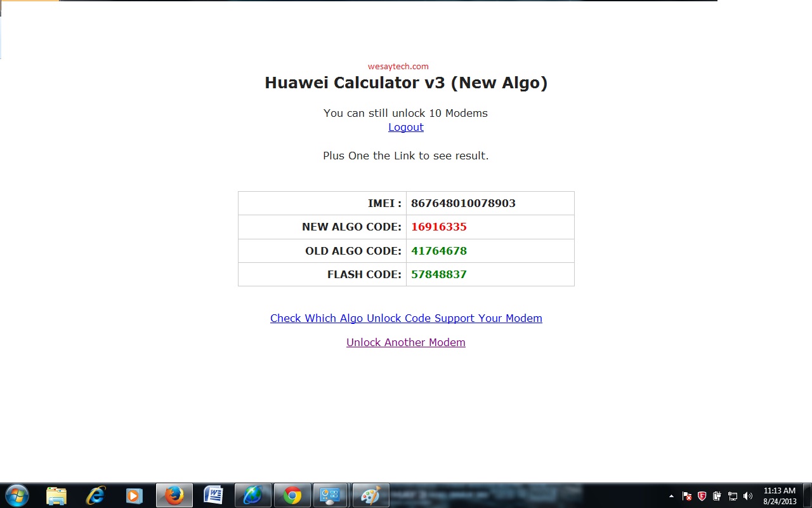Select the new algo code 16916335
Screen dimensions: 812x508
(439, 227)
